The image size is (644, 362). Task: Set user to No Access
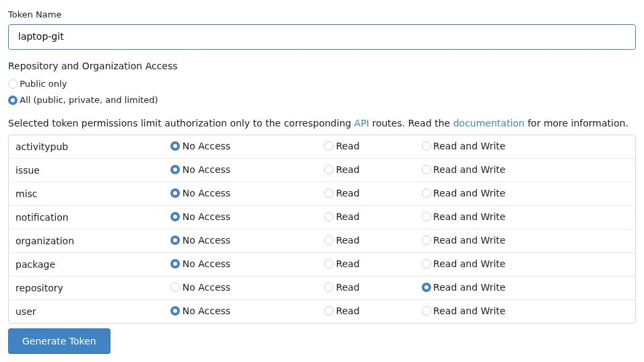175,311
